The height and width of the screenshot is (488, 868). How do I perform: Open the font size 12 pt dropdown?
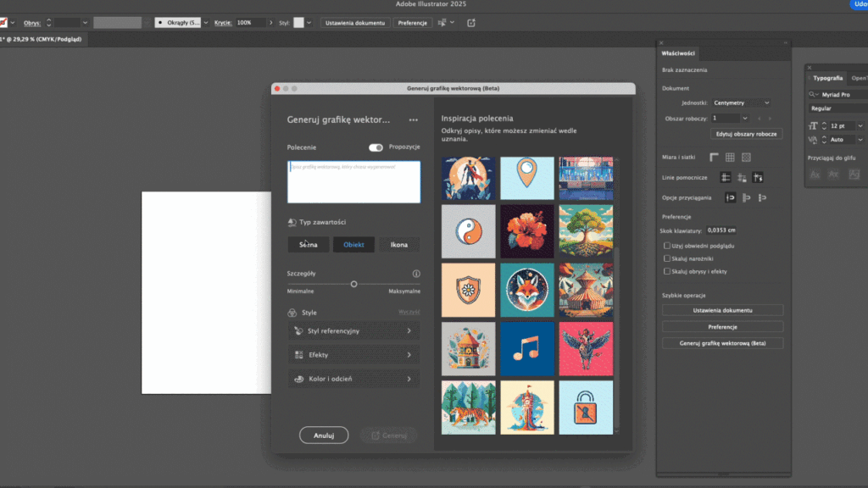point(860,126)
